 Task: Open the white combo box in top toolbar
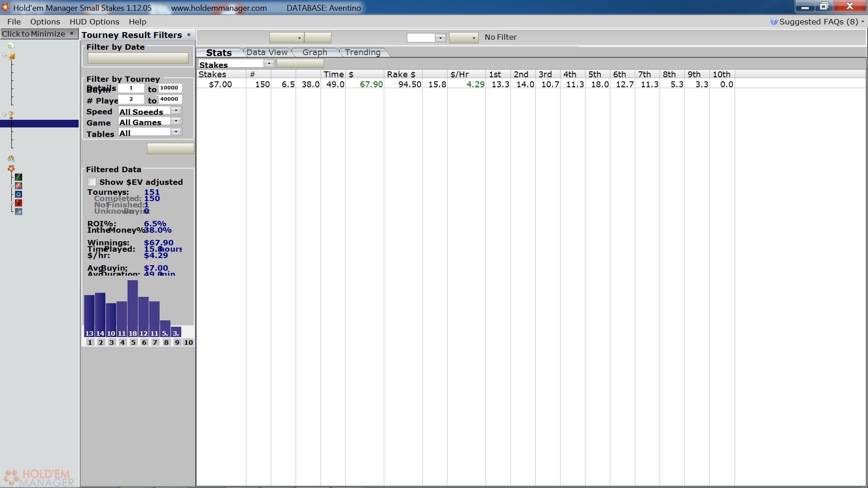tap(427, 38)
